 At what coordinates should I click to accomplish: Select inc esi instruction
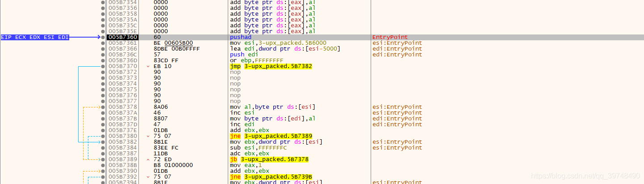tap(243, 113)
